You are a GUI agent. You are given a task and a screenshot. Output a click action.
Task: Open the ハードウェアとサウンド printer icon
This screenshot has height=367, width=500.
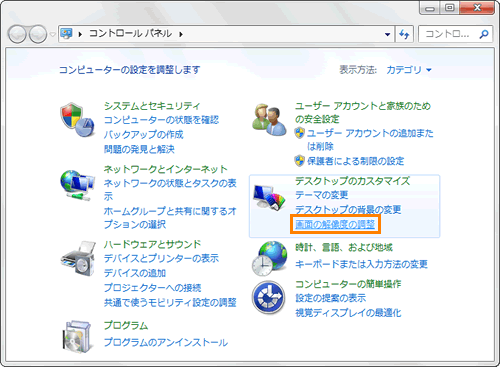[x=78, y=259]
